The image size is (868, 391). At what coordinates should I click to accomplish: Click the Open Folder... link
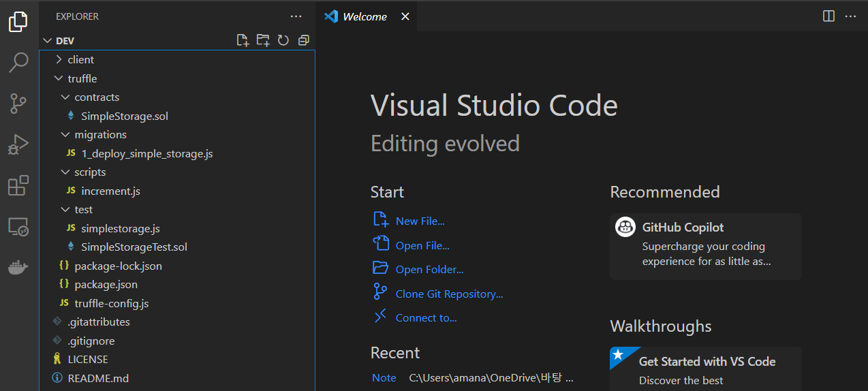point(429,269)
